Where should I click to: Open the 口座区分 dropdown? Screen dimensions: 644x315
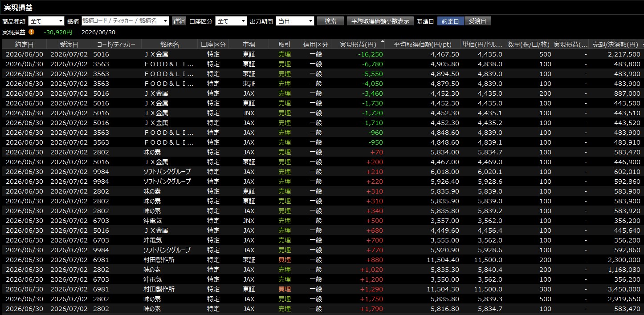pos(231,21)
